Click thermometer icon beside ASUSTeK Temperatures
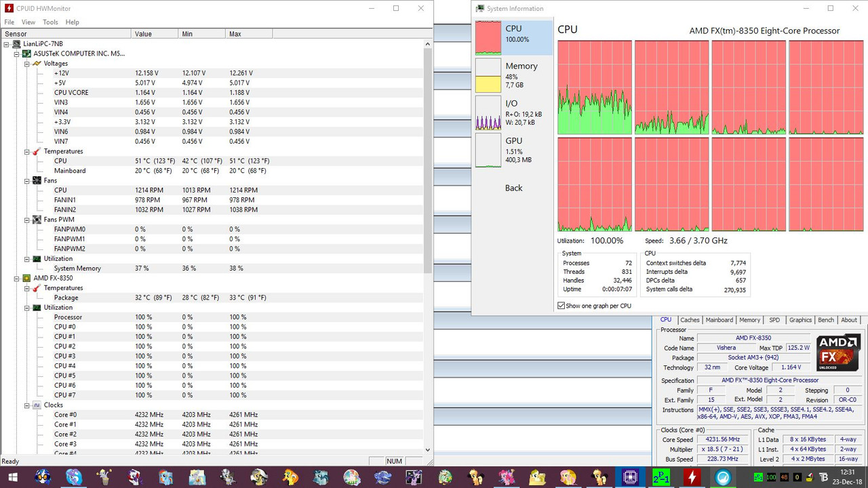Screen dimensions: 868x488 (x=37, y=151)
